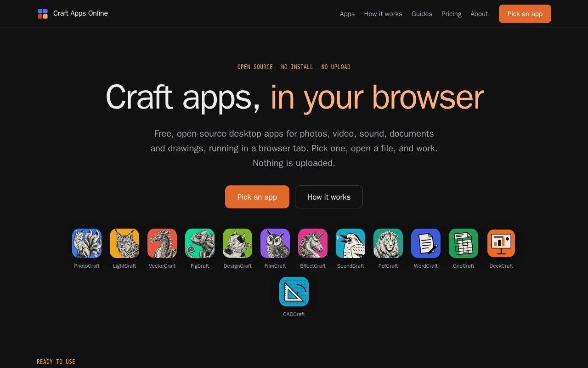
Task: Click the PhotoCraft label text
Action: (87, 266)
